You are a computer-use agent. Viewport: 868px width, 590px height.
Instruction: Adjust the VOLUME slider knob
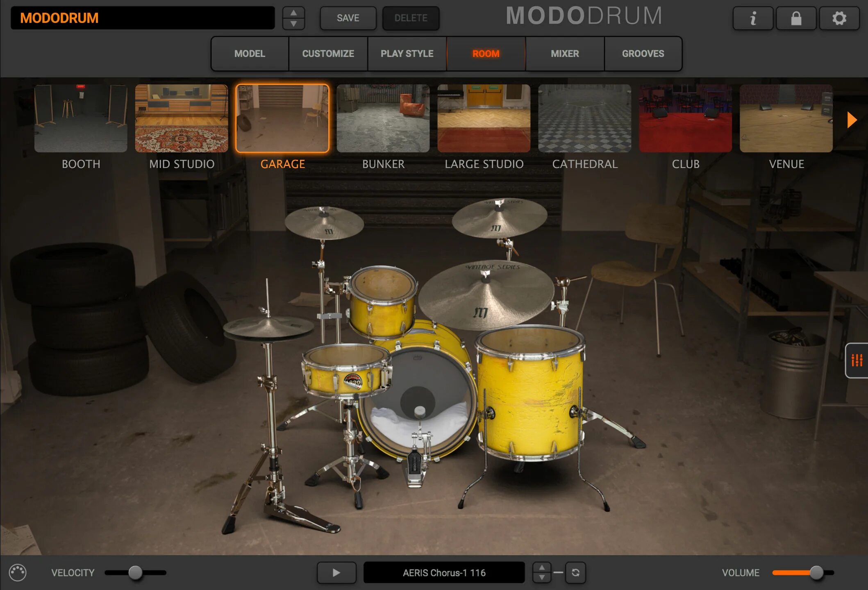[x=816, y=572]
